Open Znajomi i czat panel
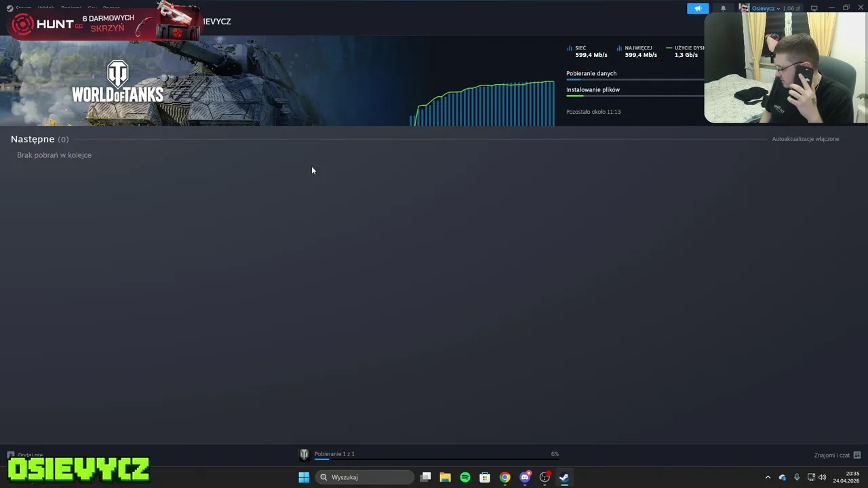The image size is (868, 488). [837, 455]
